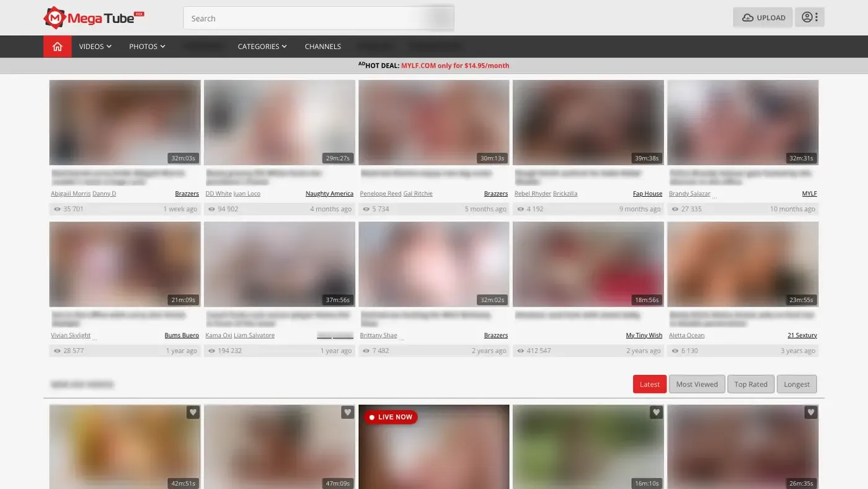Open the user account icon menu
The width and height of the screenshot is (868, 489).
pyautogui.click(x=807, y=17)
